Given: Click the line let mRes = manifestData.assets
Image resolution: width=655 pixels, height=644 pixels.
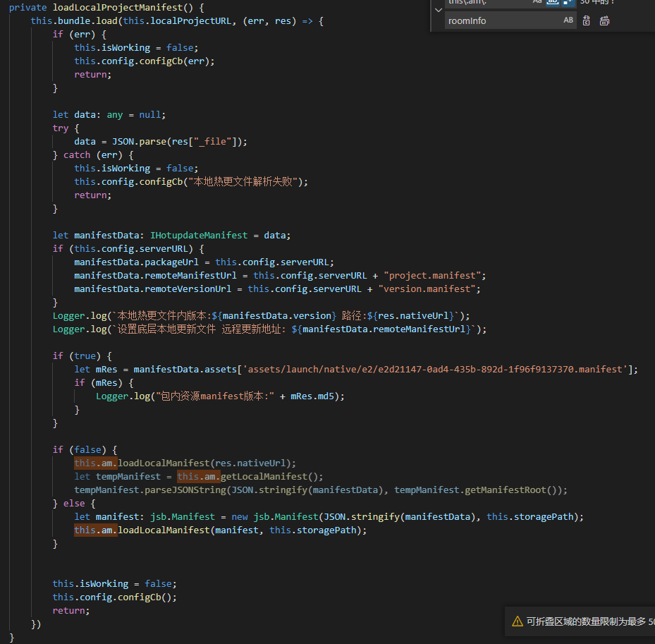Looking at the screenshot, I should (x=356, y=370).
